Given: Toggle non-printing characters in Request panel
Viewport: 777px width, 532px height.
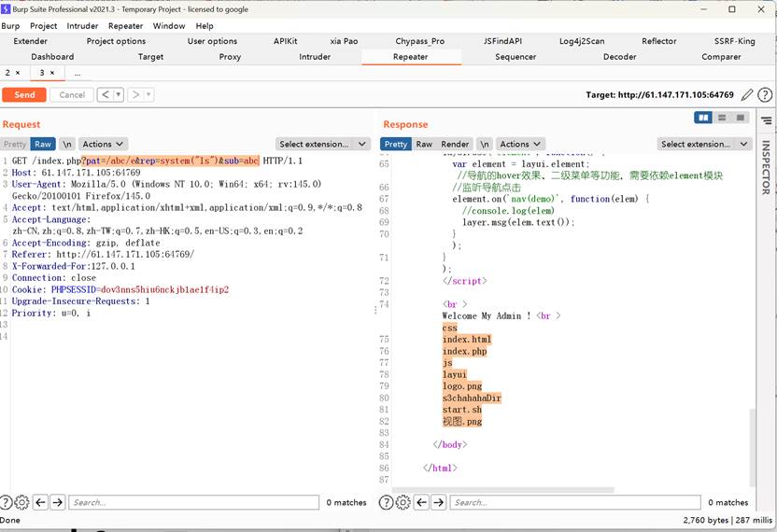Looking at the screenshot, I should [x=67, y=144].
